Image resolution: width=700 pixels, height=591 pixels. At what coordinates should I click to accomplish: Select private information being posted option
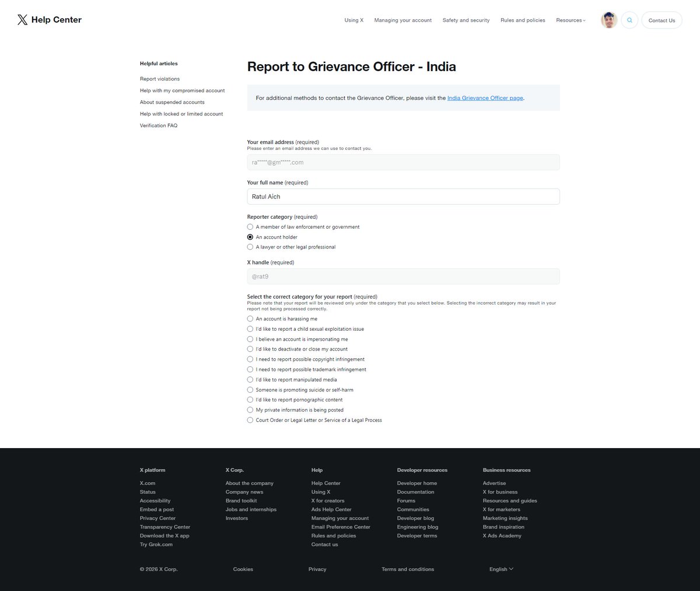(x=250, y=410)
